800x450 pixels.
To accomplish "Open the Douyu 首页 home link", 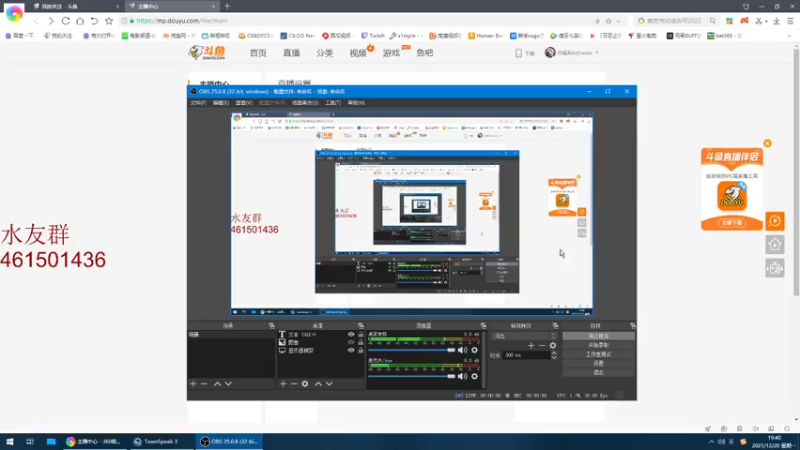I will point(258,53).
